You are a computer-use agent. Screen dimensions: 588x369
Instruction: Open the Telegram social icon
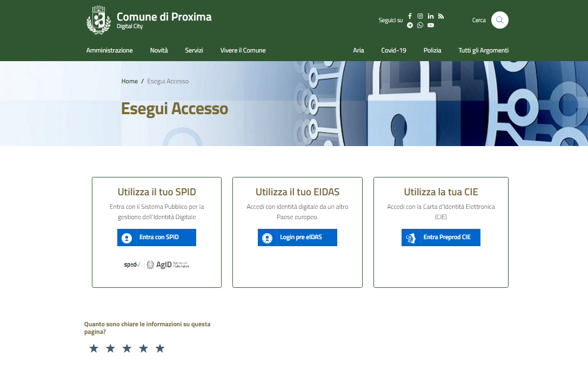(410, 25)
